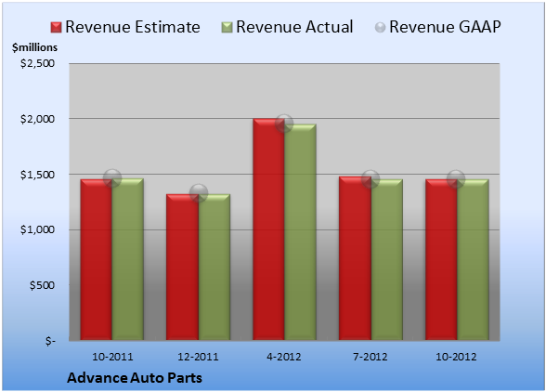The image size is (546, 392).
Task: Click the red Revenue Estimate legend marker
Action: (x=56, y=27)
